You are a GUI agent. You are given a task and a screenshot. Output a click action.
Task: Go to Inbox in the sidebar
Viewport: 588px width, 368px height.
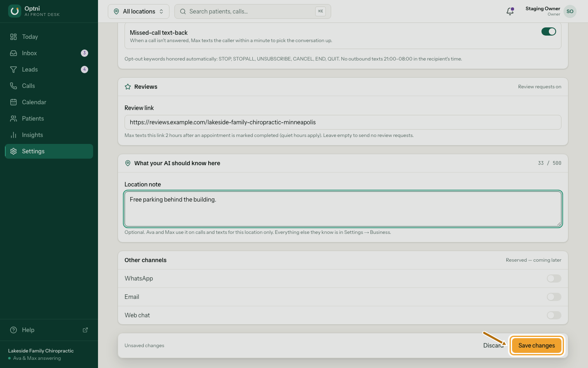(49, 53)
